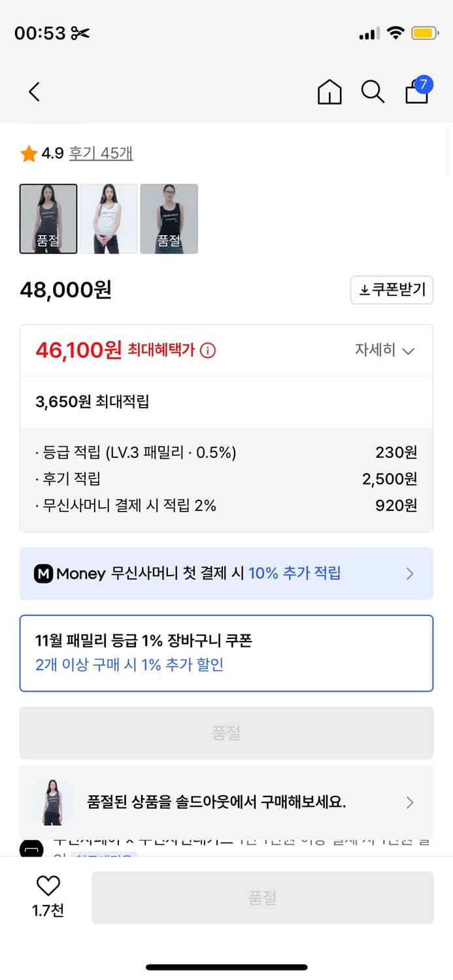Select the first black 품절 thumbnail
The width and height of the screenshot is (453, 980).
coord(48,219)
